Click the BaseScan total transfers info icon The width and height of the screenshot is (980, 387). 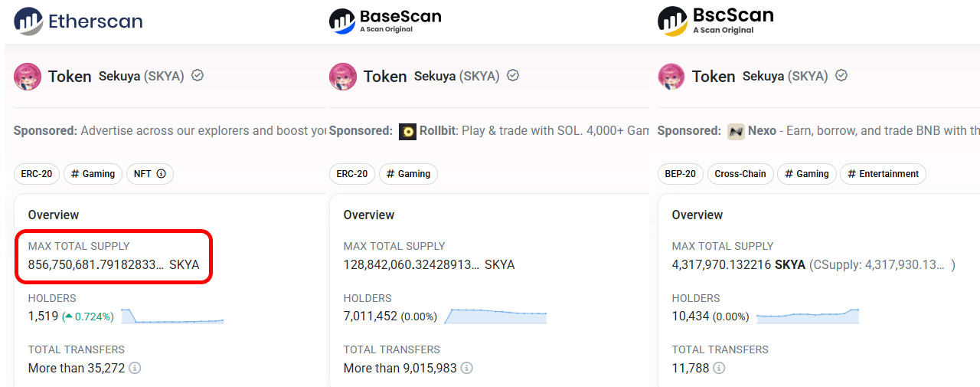pos(467,368)
